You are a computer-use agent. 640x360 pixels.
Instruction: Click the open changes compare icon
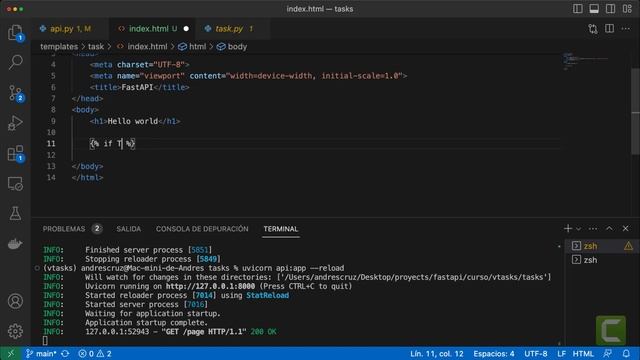(x=593, y=29)
